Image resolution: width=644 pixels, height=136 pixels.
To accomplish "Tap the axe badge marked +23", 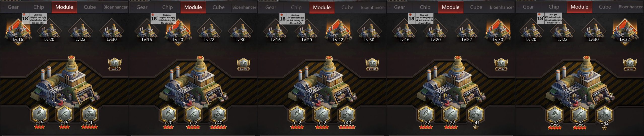I will point(554,114).
